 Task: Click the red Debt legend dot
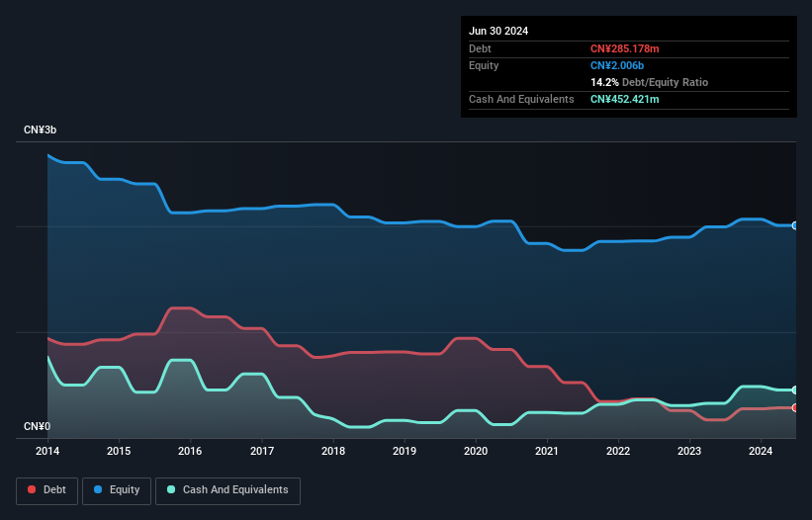pos(32,489)
